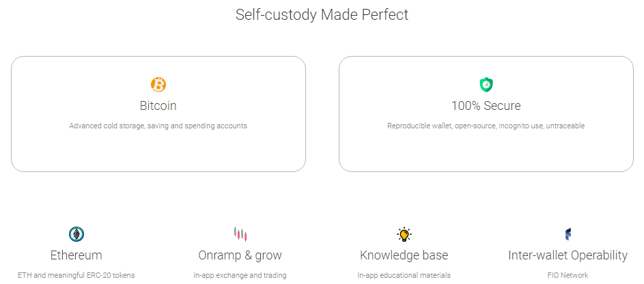Select the Onramp & grow title
The image size is (644, 284).
240,255
